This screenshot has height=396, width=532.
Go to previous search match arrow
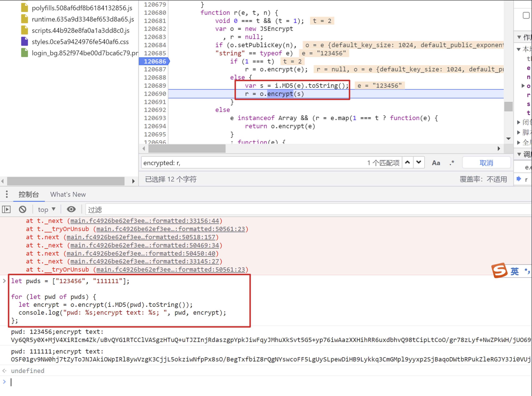pyautogui.click(x=407, y=162)
